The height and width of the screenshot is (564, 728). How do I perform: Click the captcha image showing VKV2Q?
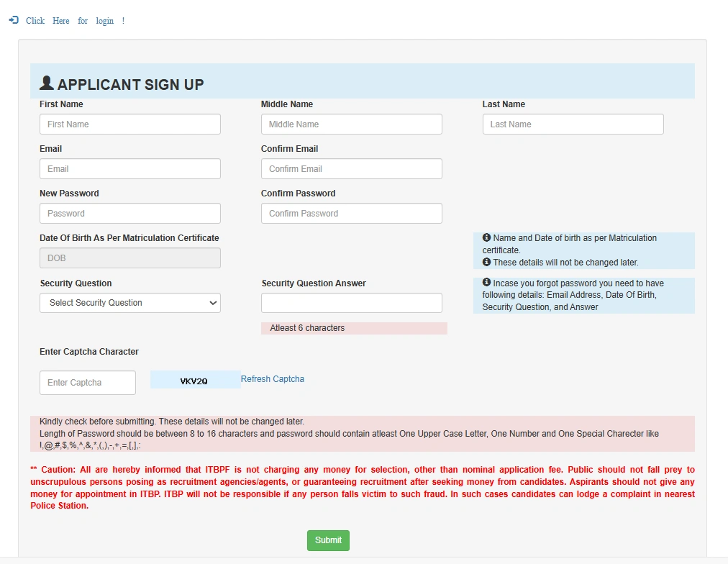click(x=195, y=381)
